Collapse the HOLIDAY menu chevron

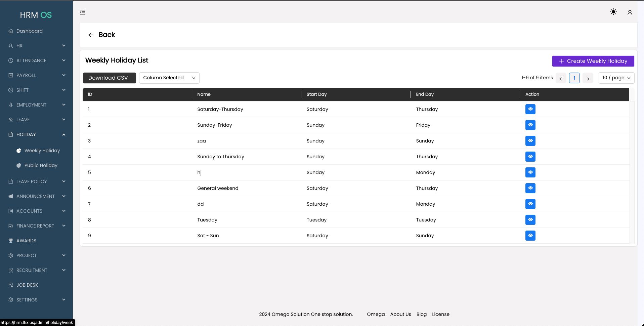(x=64, y=134)
